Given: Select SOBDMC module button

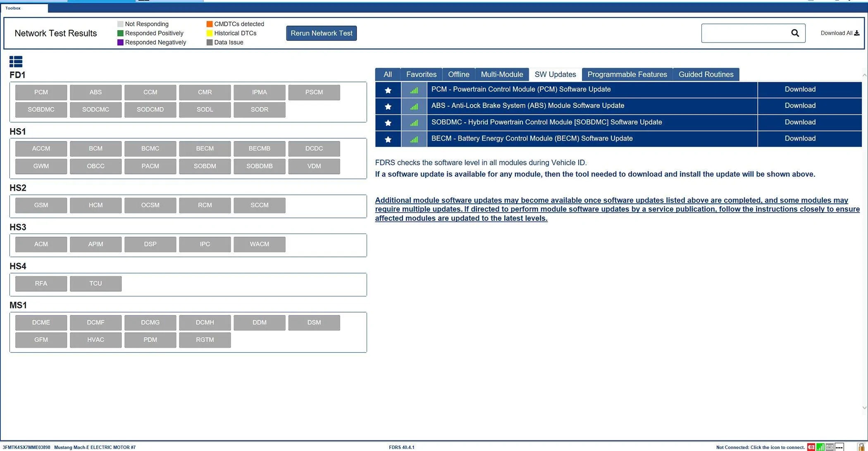Looking at the screenshot, I should (x=41, y=110).
